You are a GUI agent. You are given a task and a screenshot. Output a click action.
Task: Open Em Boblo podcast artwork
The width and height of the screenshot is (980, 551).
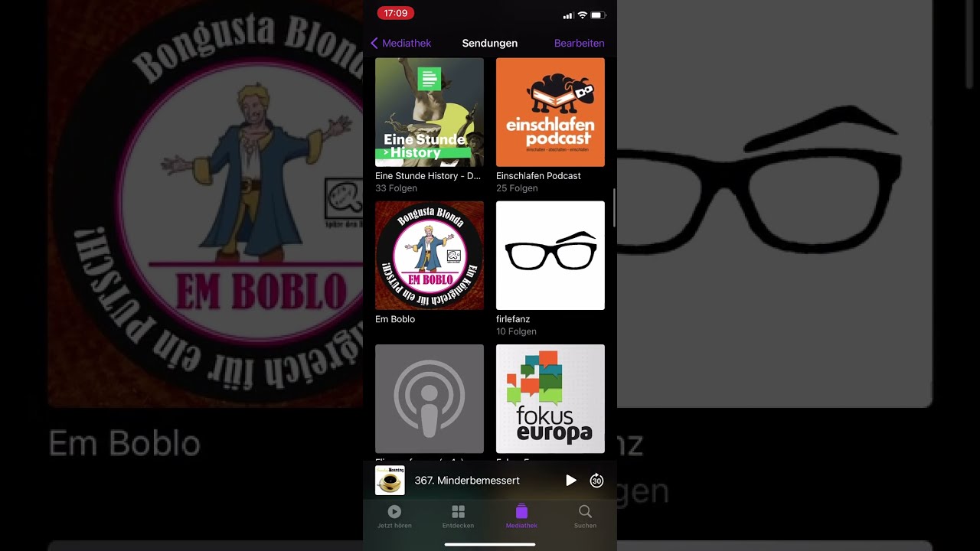(430, 256)
